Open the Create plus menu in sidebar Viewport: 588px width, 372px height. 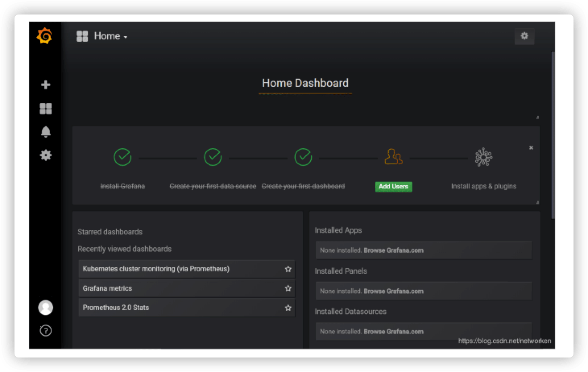(46, 85)
